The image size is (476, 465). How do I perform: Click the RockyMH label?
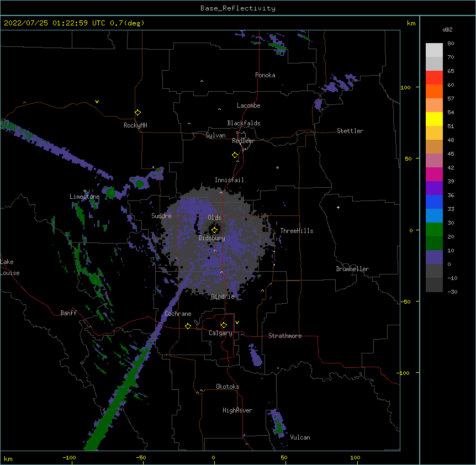[135, 125]
